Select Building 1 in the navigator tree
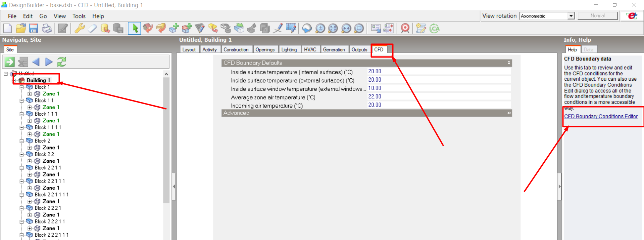 click(38, 80)
